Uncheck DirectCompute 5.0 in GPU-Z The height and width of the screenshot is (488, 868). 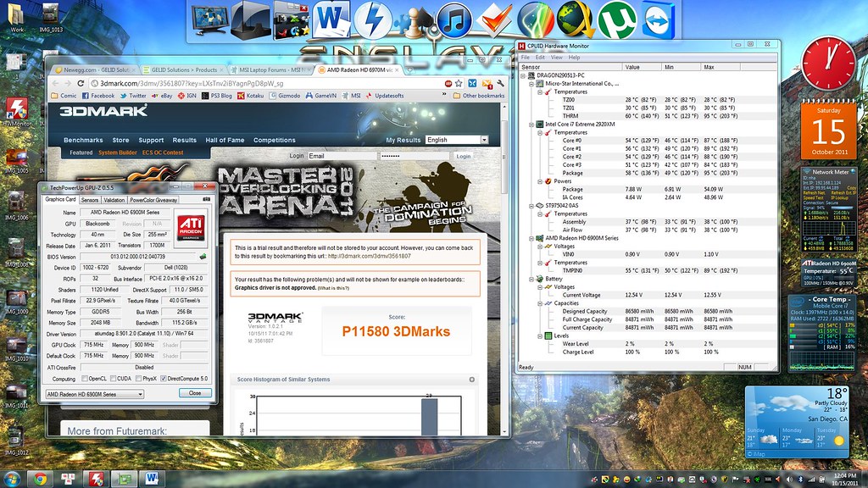pyautogui.click(x=164, y=379)
